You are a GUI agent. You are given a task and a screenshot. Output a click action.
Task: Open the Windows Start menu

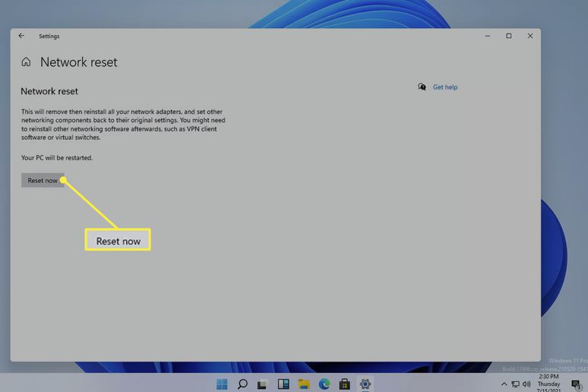click(x=222, y=384)
